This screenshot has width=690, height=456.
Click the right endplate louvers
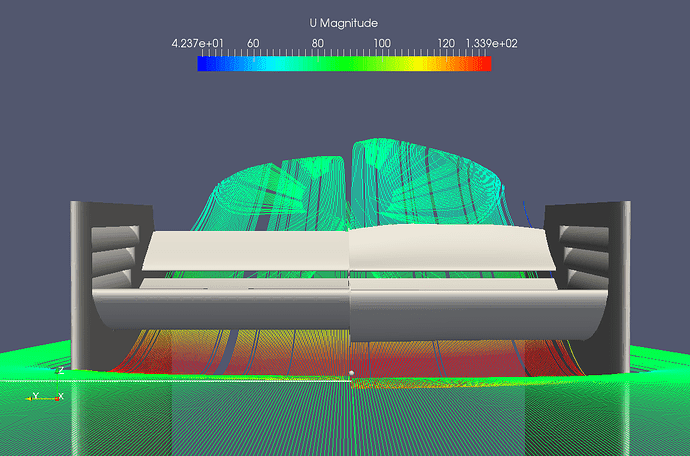tap(584, 257)
